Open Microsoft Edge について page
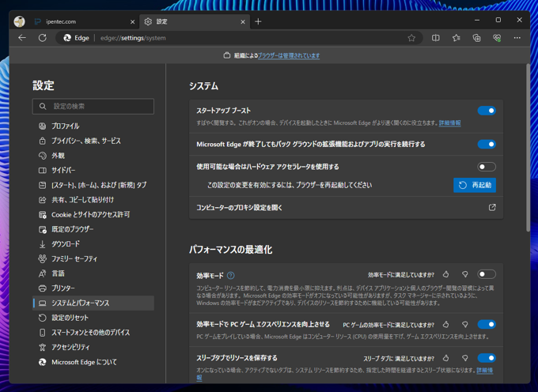This screenshot has width=538, height=392. click(93, 362)
